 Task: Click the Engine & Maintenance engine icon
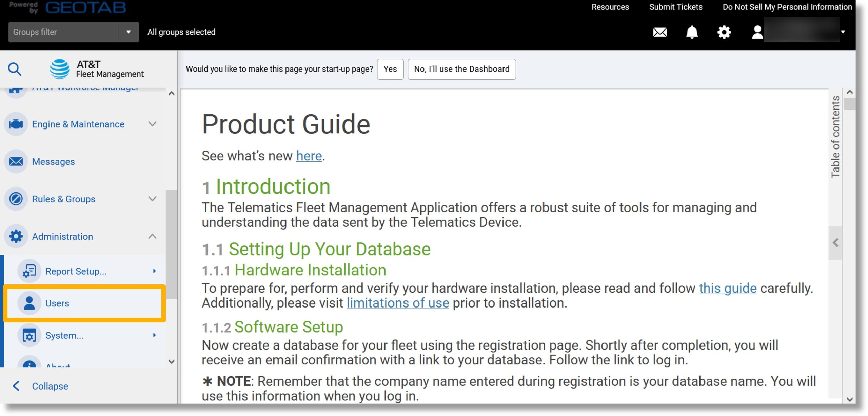(16, 124)
